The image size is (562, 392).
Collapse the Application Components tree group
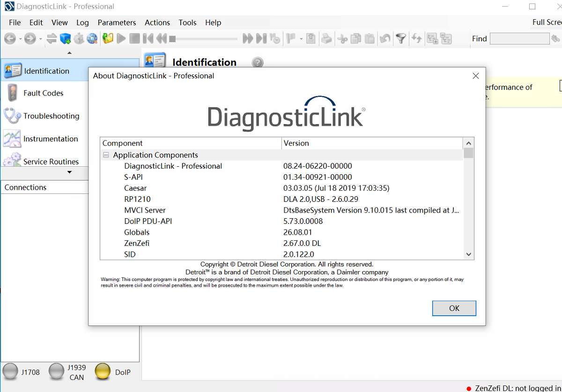(106, 155)
